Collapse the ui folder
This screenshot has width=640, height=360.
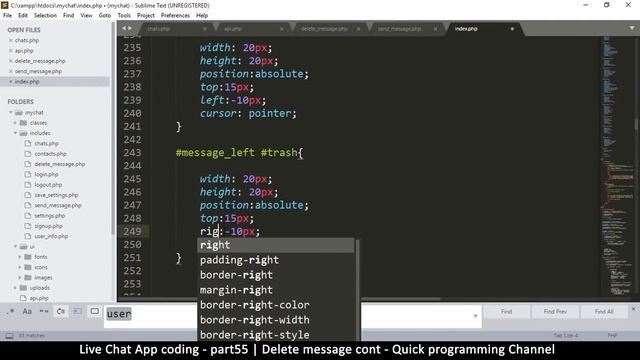[x=15, y=247]
